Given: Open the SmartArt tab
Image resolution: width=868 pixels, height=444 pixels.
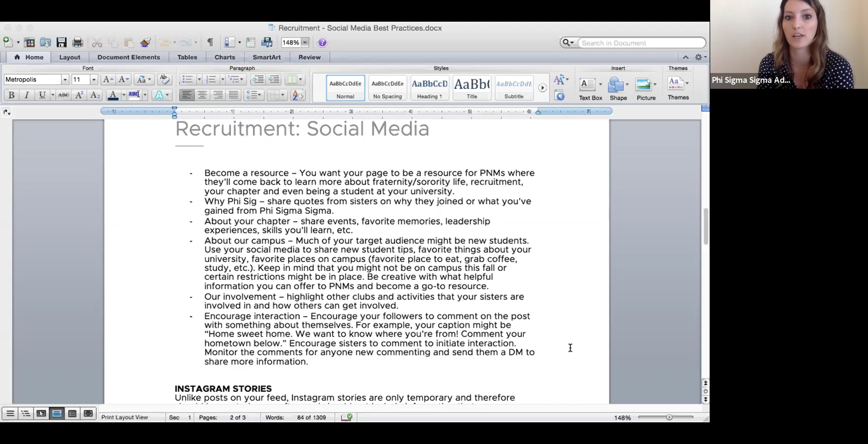Looking at the screenshot, I should pyautogui.click(x=267, y=57).
